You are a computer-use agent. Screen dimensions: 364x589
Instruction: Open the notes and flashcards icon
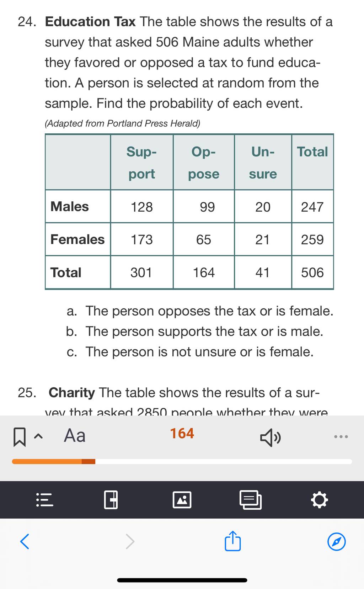coord(251,500)
